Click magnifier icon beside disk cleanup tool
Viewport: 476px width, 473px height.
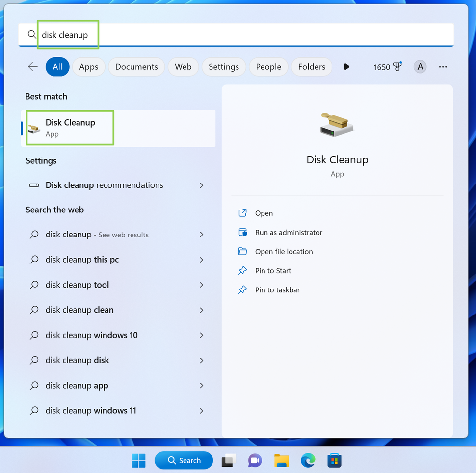(x=34, y=285)
